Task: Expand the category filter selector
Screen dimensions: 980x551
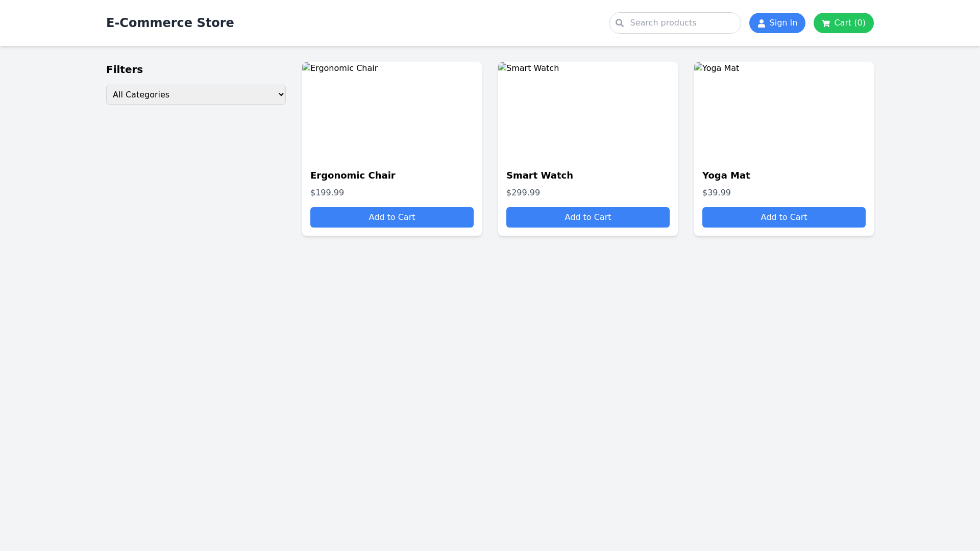Action: (x=195, y=94)
